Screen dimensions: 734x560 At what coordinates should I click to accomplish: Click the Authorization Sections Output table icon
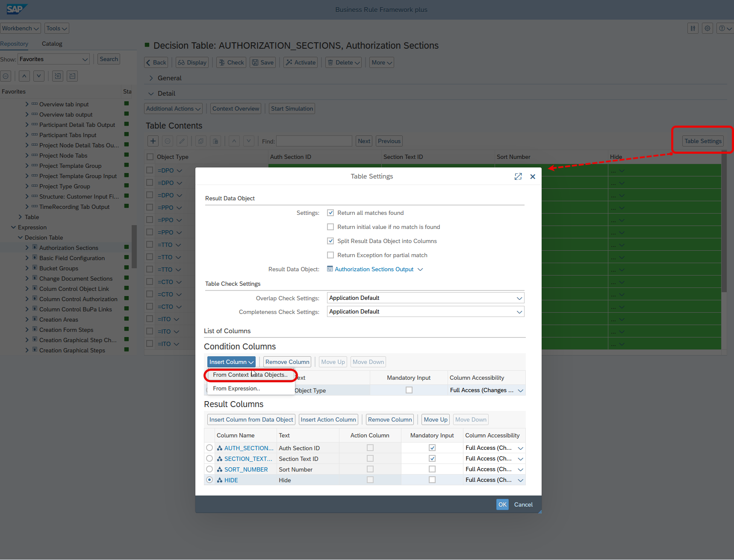point(330,269)
